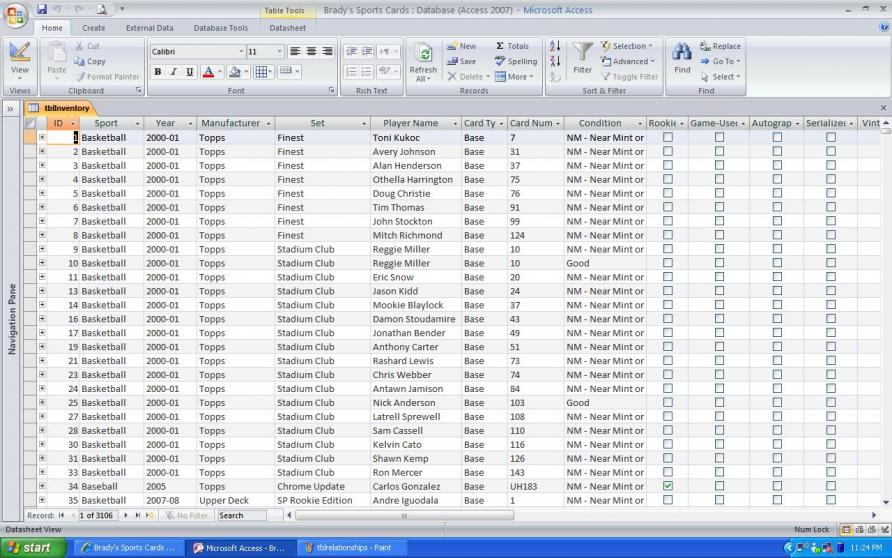
Task: Click the record Search box
Action: point(242,515)
